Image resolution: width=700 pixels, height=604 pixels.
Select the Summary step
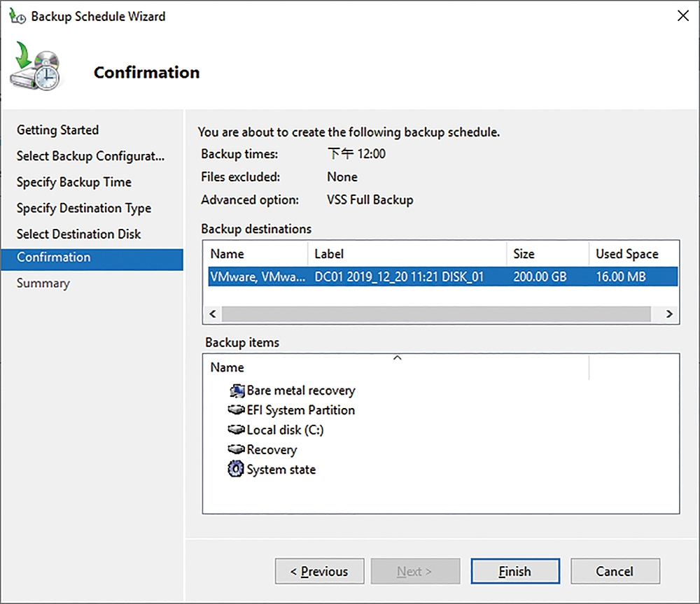[x=43, y=283]
